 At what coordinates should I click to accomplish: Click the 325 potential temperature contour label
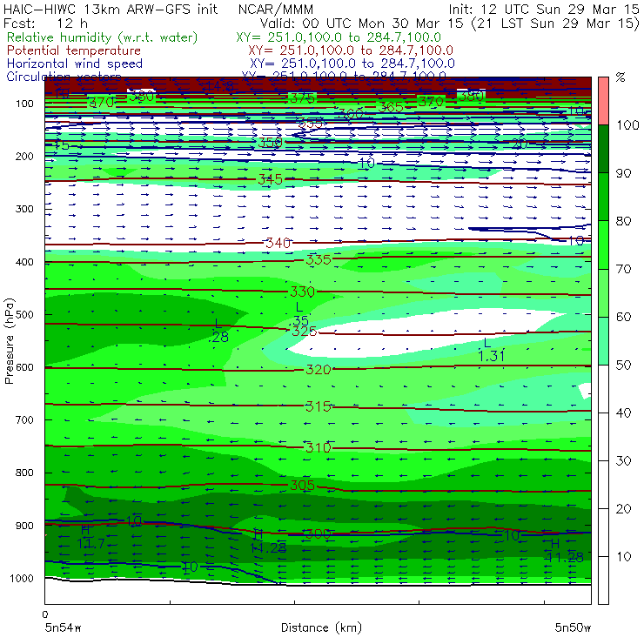tap(304, 331)
